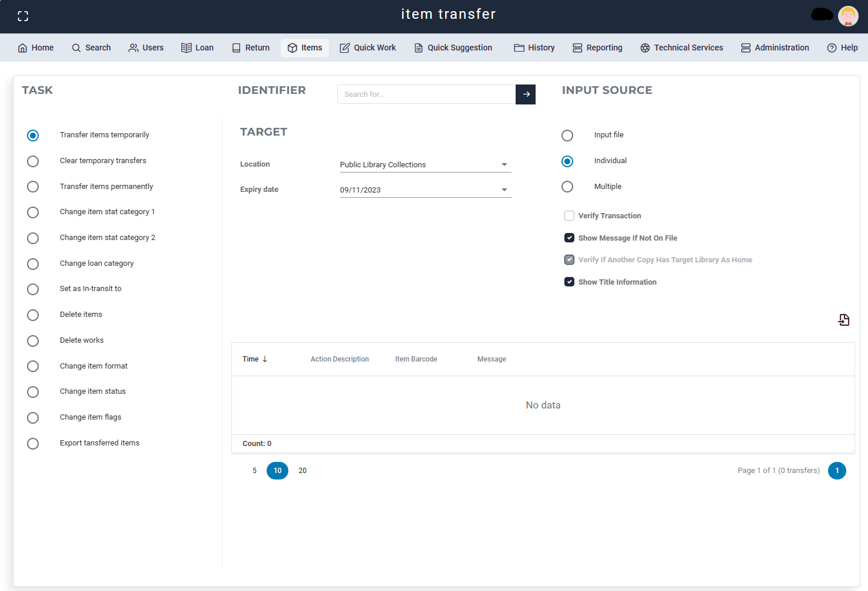
Task: Disable Show Title Information
Action: [569, 282]
